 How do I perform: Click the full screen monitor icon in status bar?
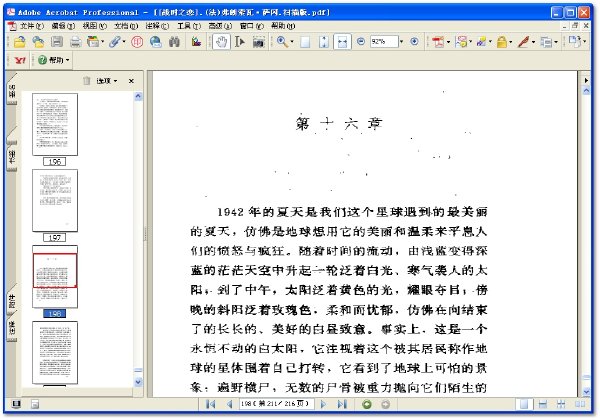tap(16, 404)
